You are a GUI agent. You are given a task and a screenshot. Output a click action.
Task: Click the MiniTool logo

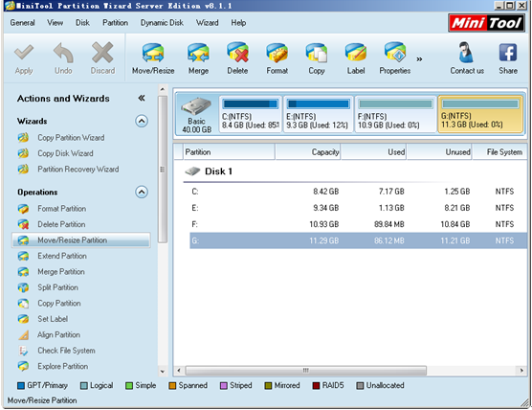(x=486, y=23)
